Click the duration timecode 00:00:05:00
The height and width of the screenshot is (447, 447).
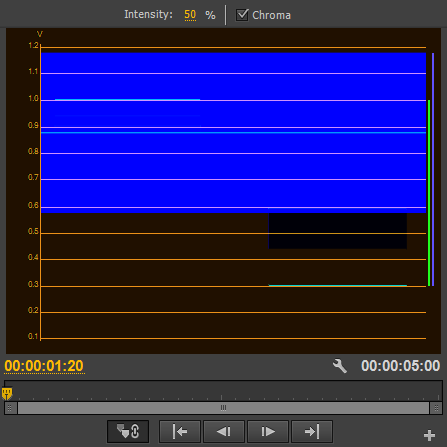[400, 366]
